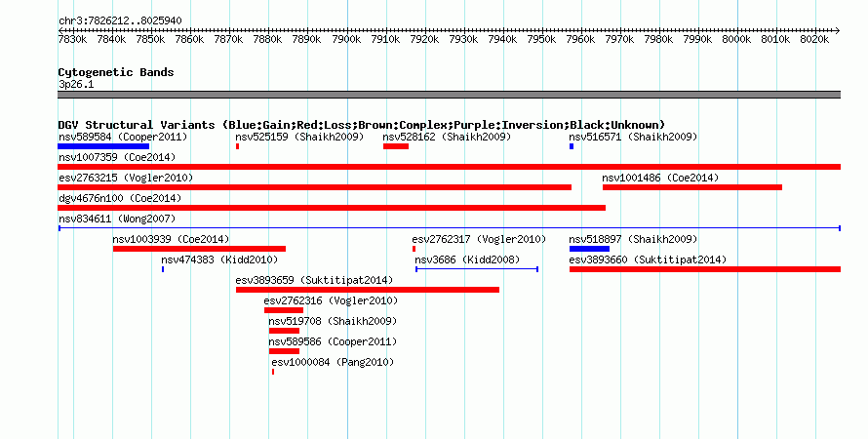The image size is (868, 439).
Task: Click the nsv1001486 (Coe2014) label
Action: (660, 178)
